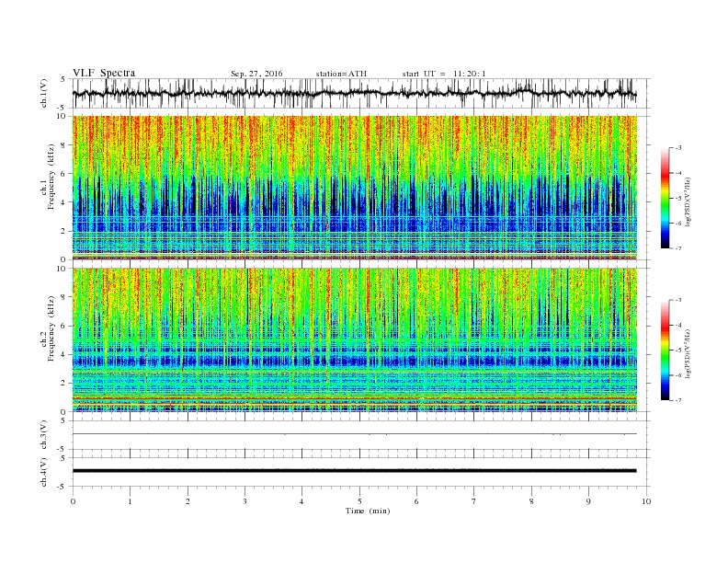Click the ch.2 spectrogram plot
Viewport: 728px width, 563px height.
(x=355, y=340)
